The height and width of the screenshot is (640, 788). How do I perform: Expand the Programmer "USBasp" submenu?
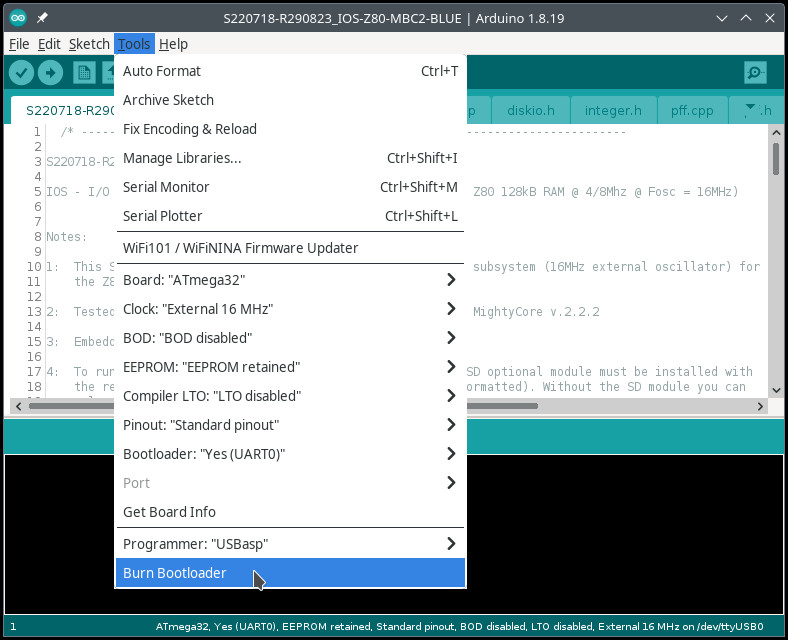click(x=290, y=544)
